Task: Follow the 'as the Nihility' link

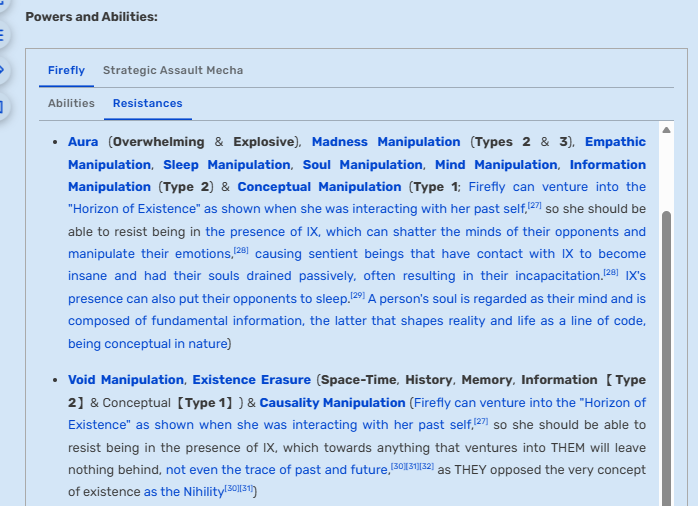Action: click(x=184, y=492)
